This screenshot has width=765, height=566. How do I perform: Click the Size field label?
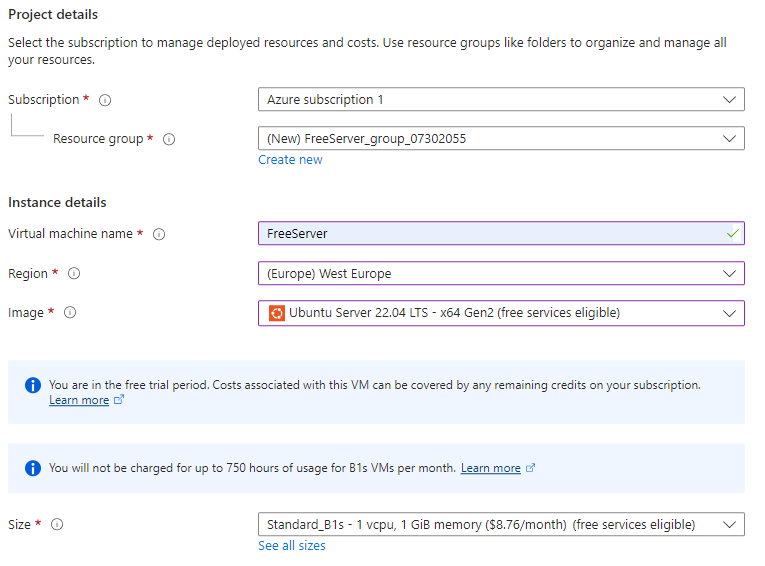pyautogui.click(x=20, y=525)
